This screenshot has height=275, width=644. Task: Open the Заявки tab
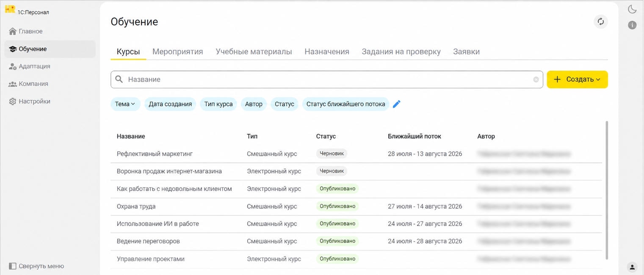point(466,52)
